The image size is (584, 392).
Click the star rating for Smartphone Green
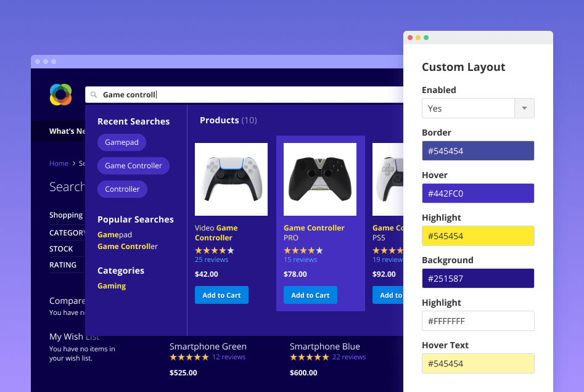[x=189, y=357]
